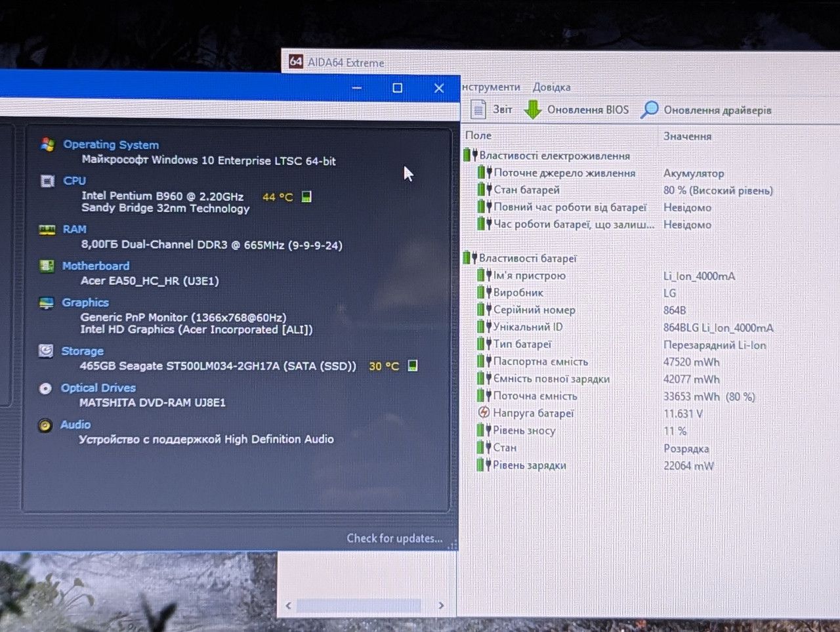Click the Graphics monitor icon in Speccy
The height and width of the screenshot is (632, 840).
46,303
